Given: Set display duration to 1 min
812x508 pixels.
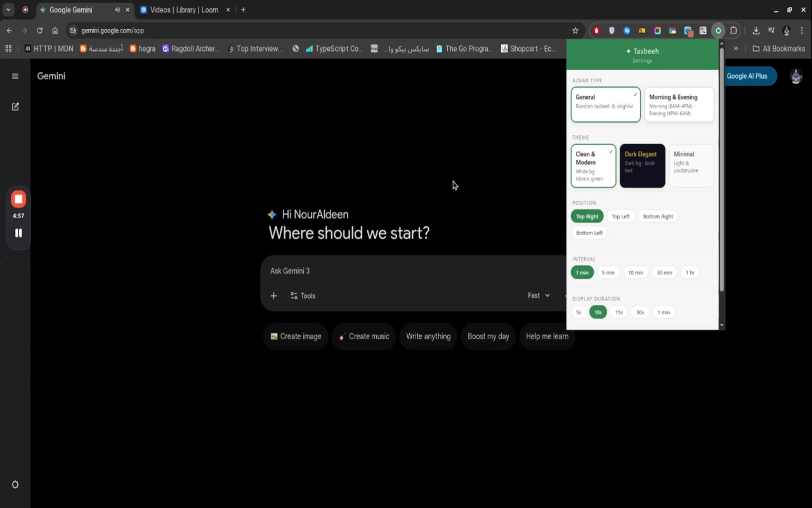Looking at the screenshot, I should click(664, 312).
